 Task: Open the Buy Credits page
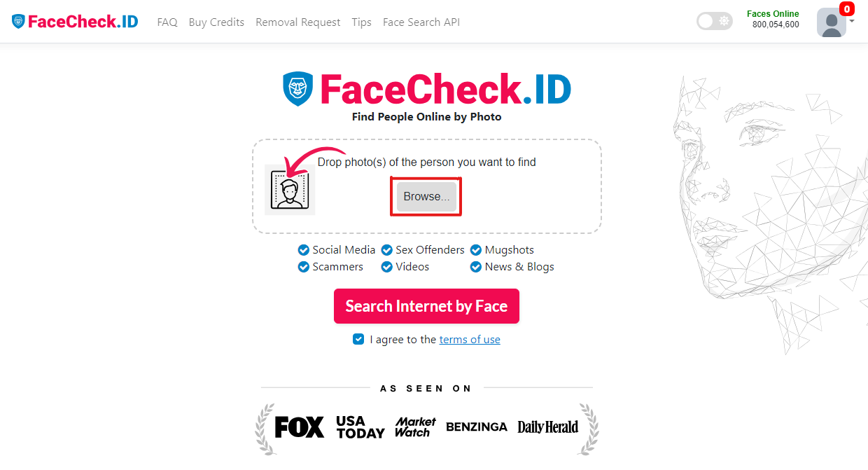[216, 22]
